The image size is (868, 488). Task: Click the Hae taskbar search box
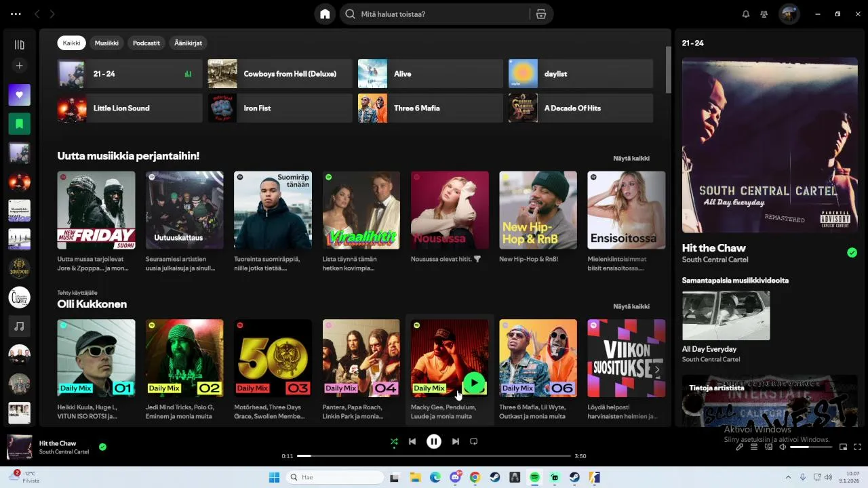point(335,477)
